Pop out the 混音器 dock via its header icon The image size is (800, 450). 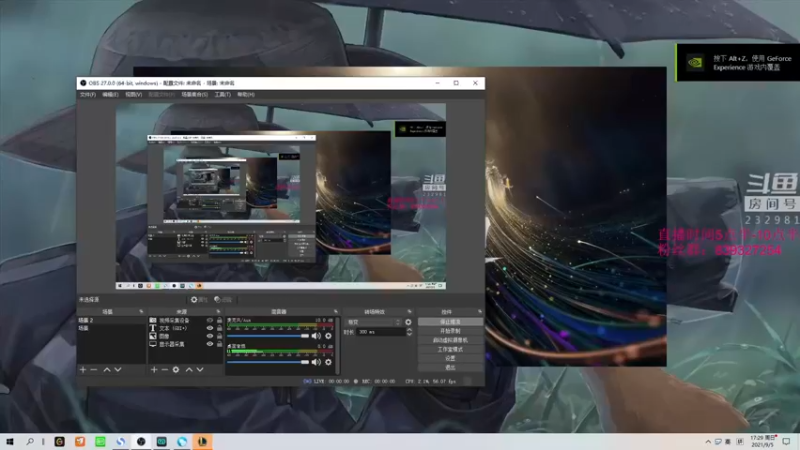336,311
